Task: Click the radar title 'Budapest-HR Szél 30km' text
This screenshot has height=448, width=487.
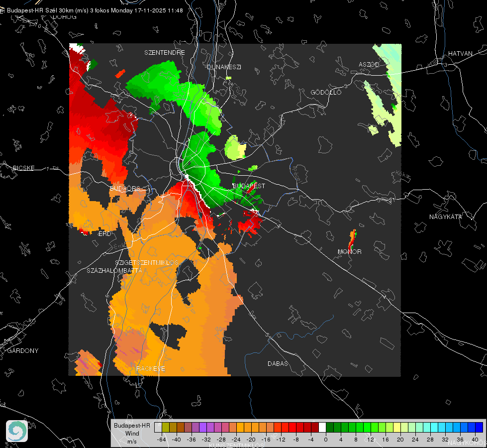Action: tap(40, 10)
